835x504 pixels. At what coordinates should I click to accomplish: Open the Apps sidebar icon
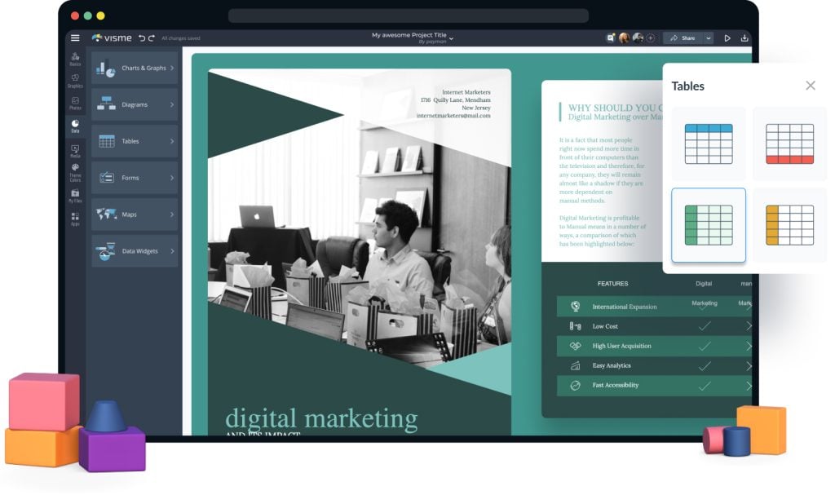pyautogui.click(x=75, y=219)
